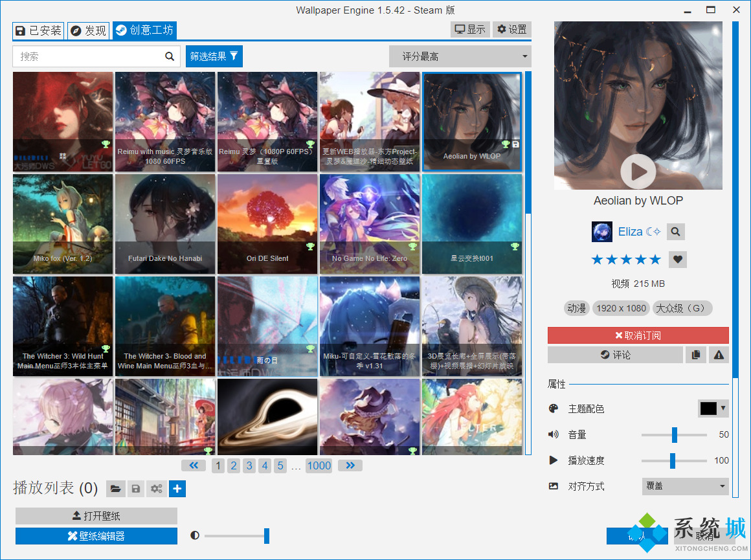This screenshot has height=560, width=751.
Task: Open the 筛选结果 filter panel
Action: point(214,56)
